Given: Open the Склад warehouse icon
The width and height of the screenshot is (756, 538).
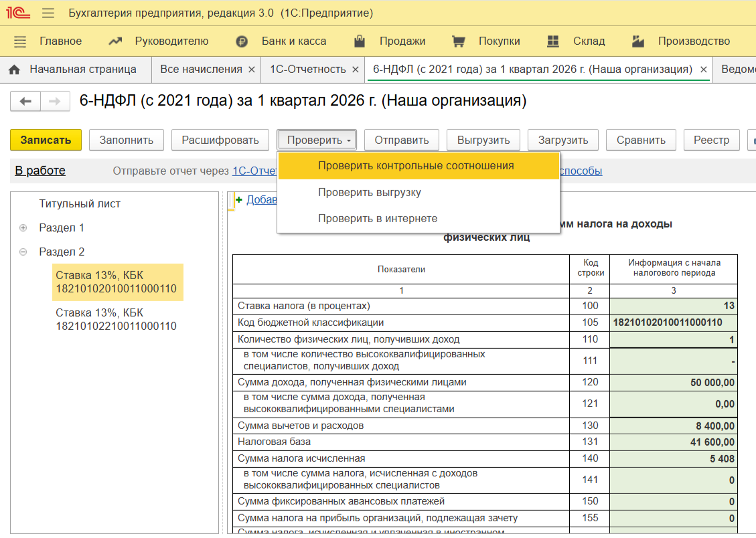Looking at the screenshot, I should [553, 41].
